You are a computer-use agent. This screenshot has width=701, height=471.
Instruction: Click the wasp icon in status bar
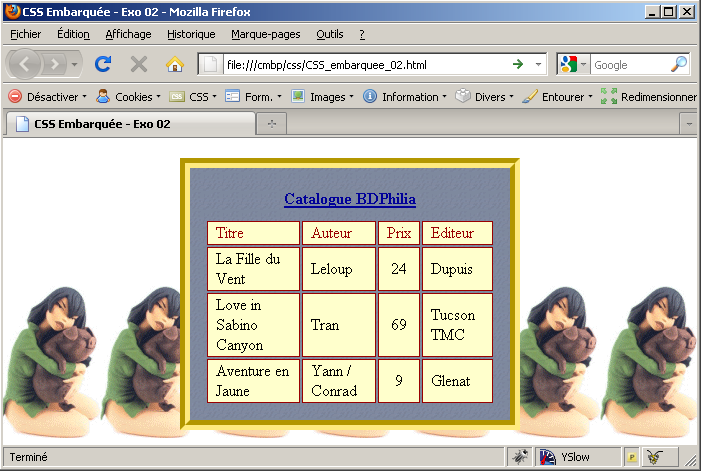click(655, 457)
